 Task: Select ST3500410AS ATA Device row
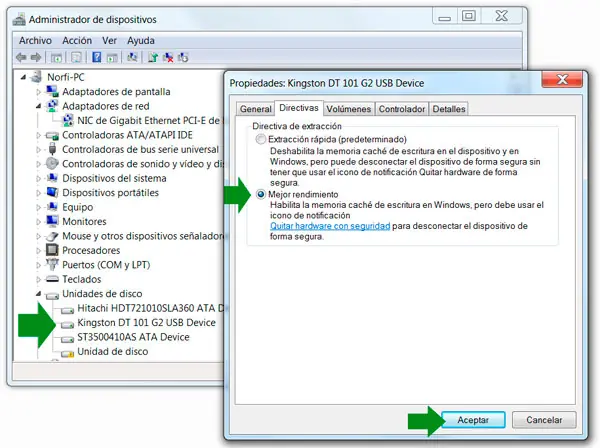pyautogui.click(x=133, y=337)
